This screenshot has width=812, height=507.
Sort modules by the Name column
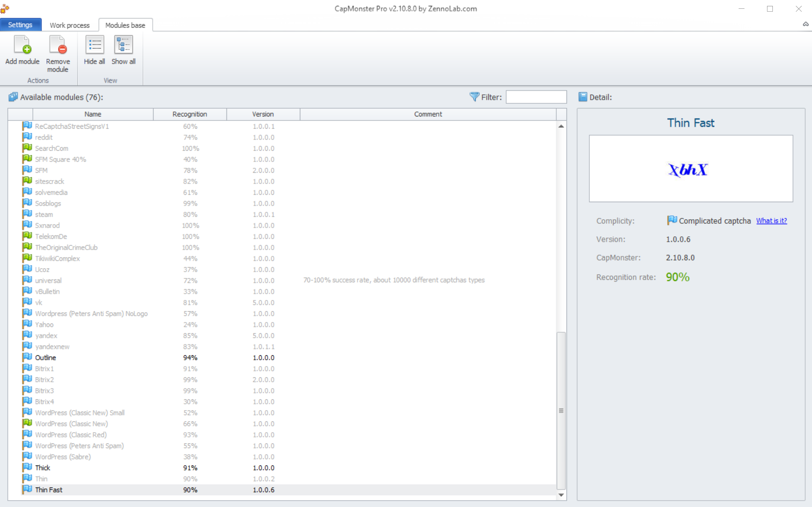click(x=93, y=114)
